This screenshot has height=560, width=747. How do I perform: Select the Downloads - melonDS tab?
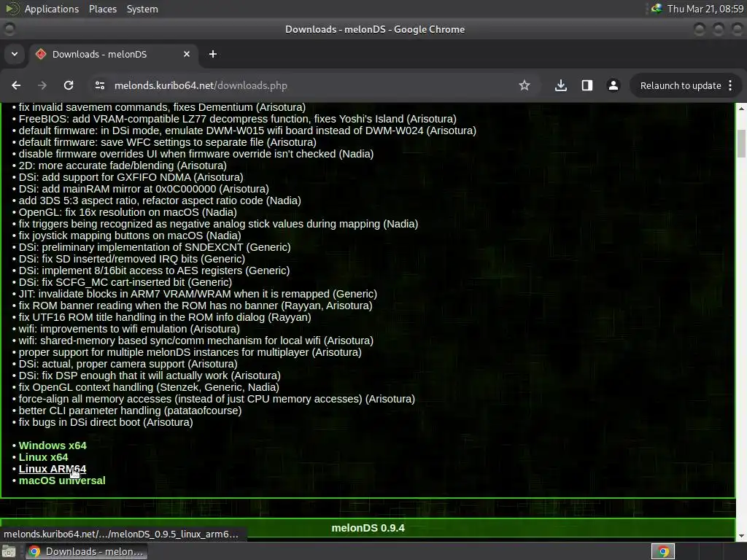(x=113, y=54)
